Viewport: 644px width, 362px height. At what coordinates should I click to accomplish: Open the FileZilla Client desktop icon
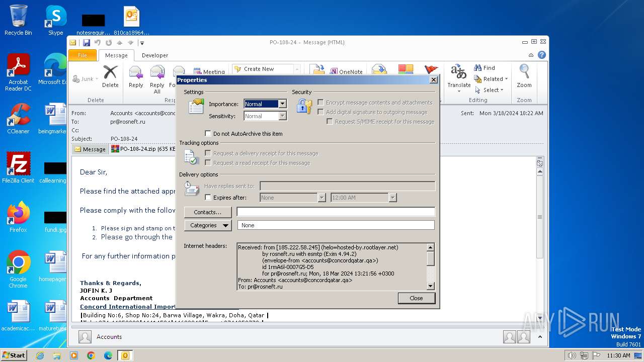click(x=18, y=167)
